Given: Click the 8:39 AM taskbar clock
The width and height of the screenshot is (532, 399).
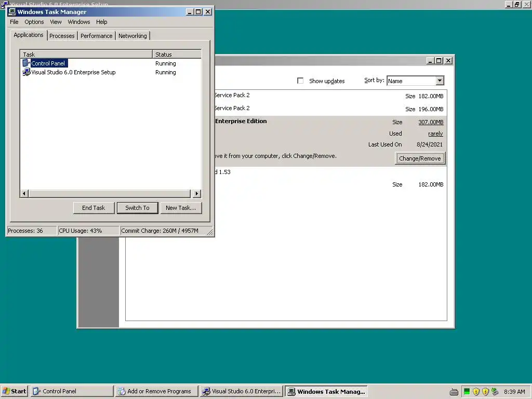Looking at the screenshot, I should [514, 392].
